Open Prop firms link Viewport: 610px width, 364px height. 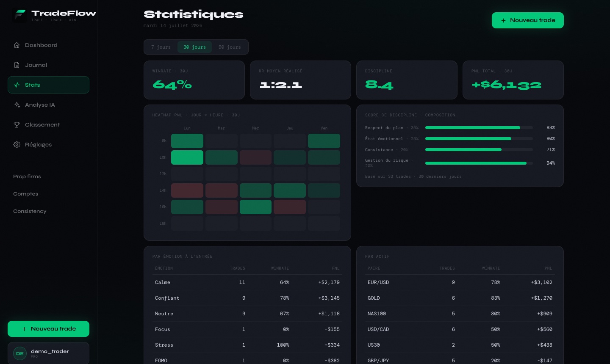[27, 176]
